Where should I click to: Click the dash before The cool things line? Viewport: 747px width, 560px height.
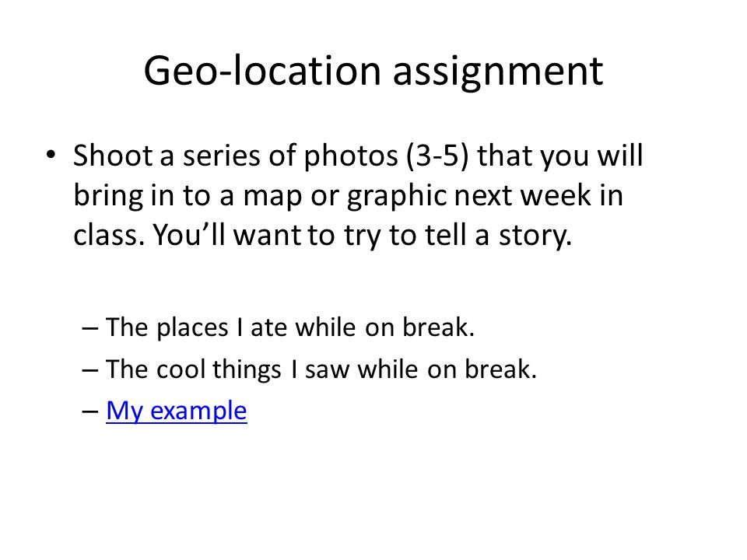tap(90, 370)
